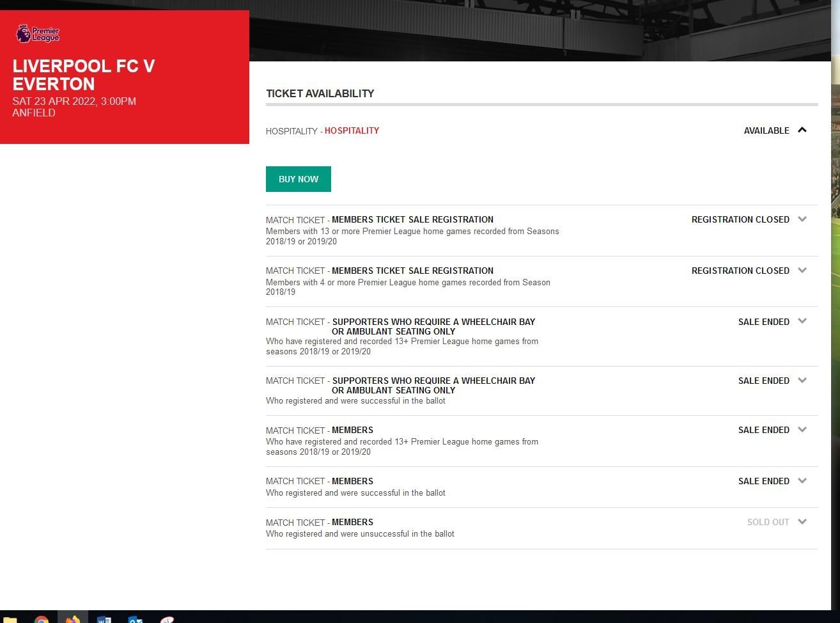Click the Sold Out status label

click(x=768, y=522)
